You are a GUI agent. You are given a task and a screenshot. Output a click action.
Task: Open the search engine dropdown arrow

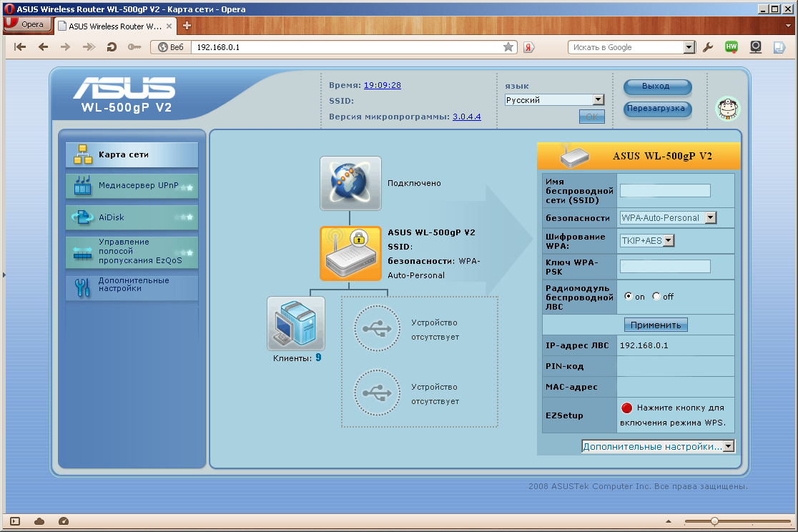tap(689, 47)
